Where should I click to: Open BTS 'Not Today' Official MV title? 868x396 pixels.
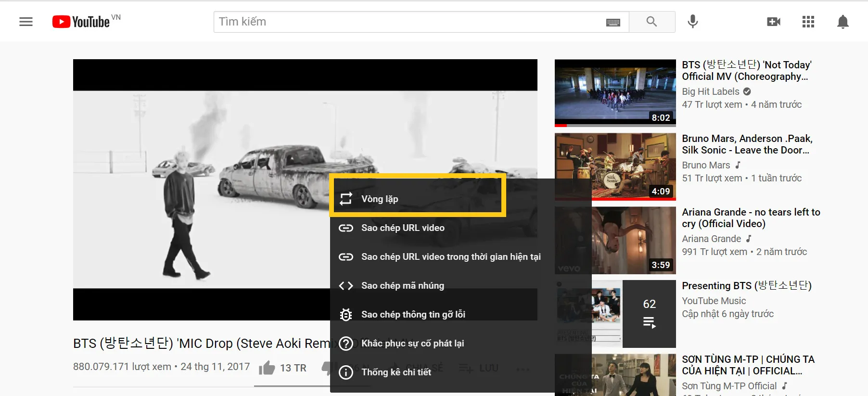747,71
